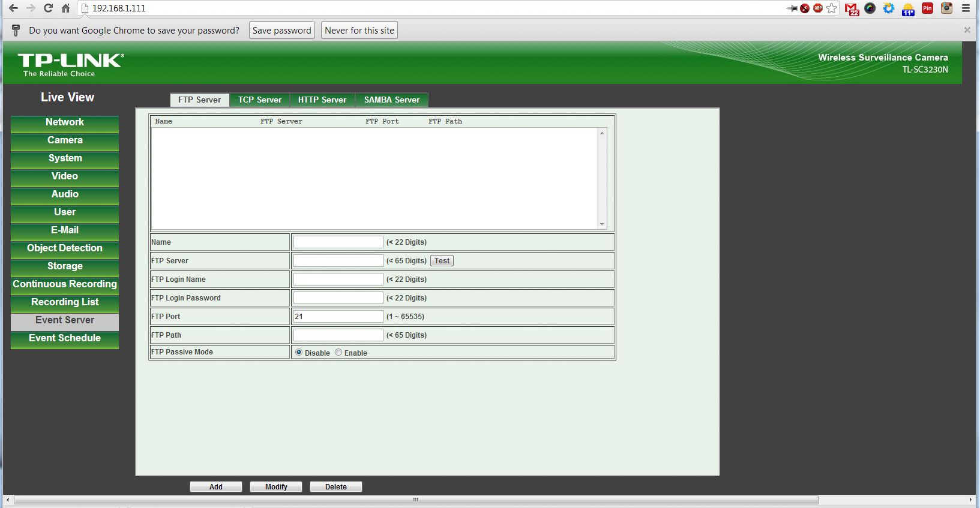This screenshot has height=508, width=980.
Task: Click the Add button
Action: (x=216, y=486)
